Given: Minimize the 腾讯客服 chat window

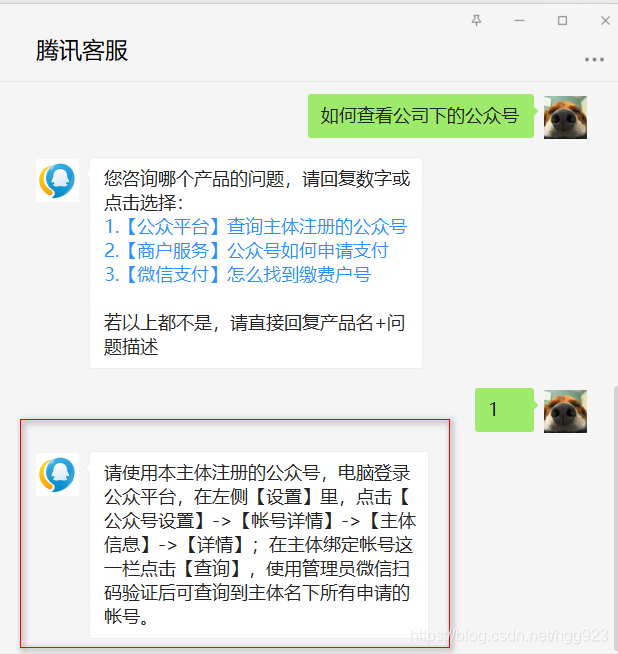Looking at the screenshot, I should 519,20.
